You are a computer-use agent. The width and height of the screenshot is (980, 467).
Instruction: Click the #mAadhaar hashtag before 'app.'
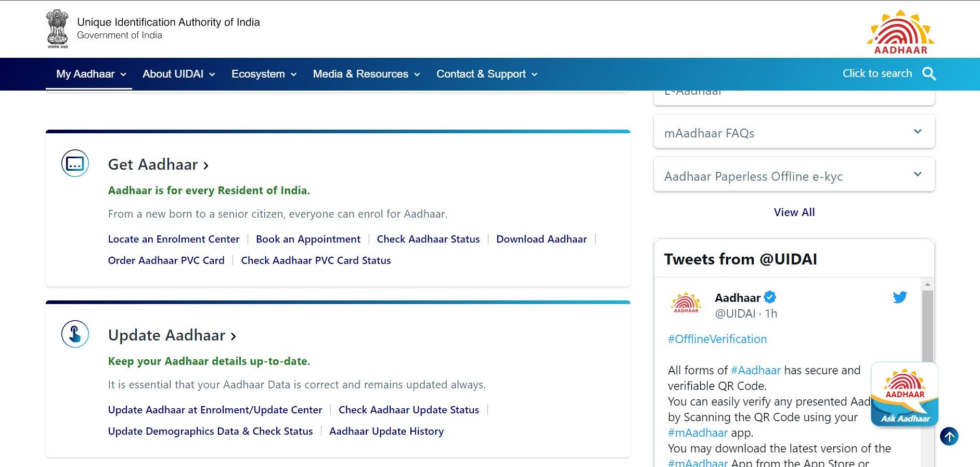[x=698, y=433]
